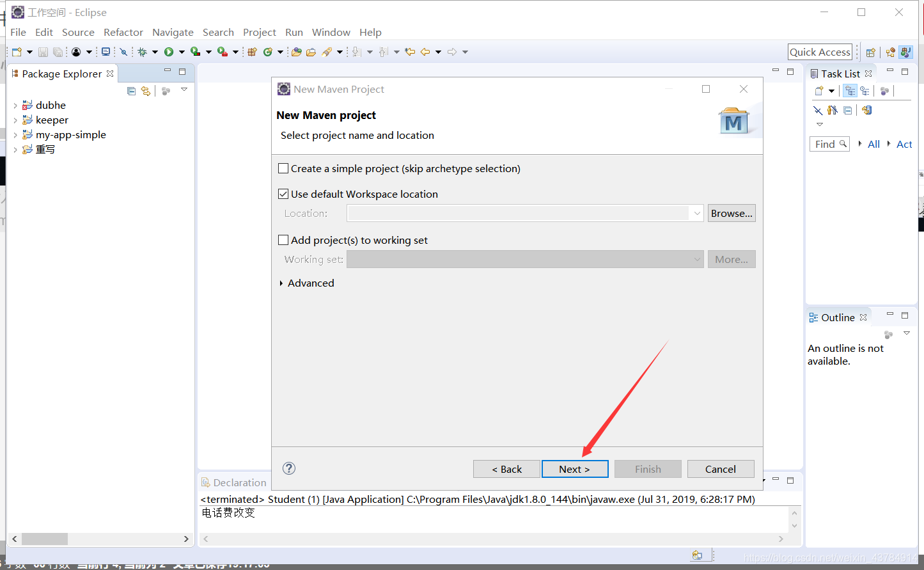Click Link with Editor in Package Explorer
Screen dimensions: 924x570
click(x=146, y=91)
